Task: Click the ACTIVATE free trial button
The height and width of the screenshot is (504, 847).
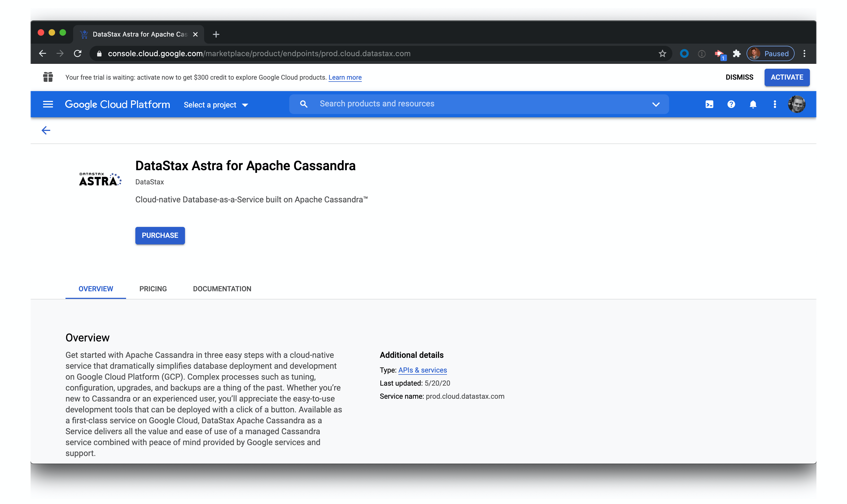Action: (787, 77)
